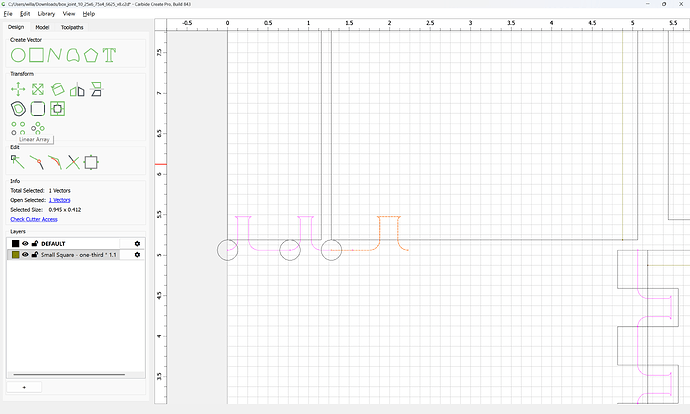
Task: Choose the Scale transform tool
Action: click(38, 89)
